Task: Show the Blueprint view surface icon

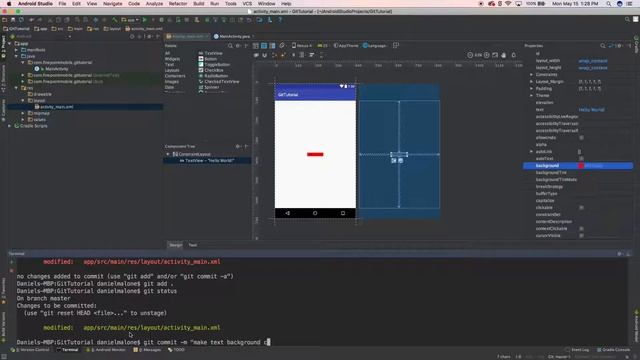Action: [x=264, y=46]
